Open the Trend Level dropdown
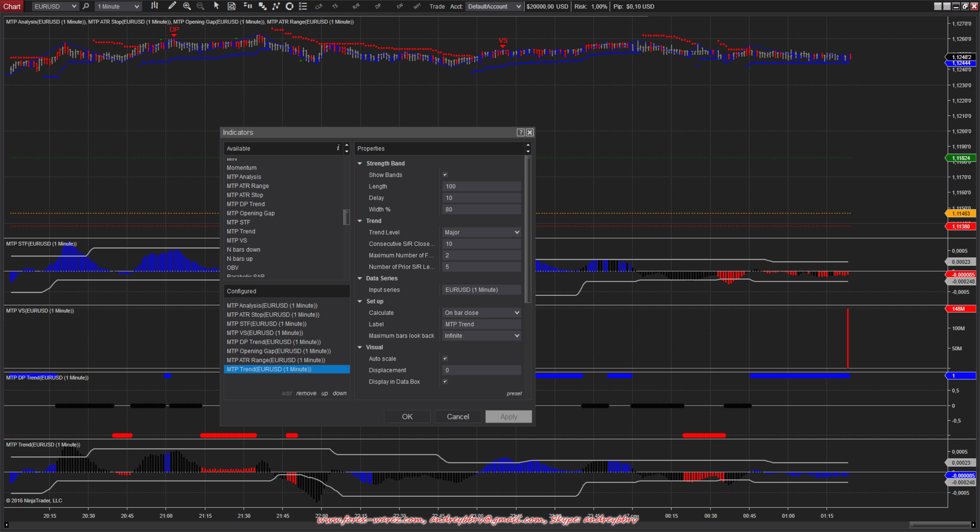 click(x=482, y=232)
